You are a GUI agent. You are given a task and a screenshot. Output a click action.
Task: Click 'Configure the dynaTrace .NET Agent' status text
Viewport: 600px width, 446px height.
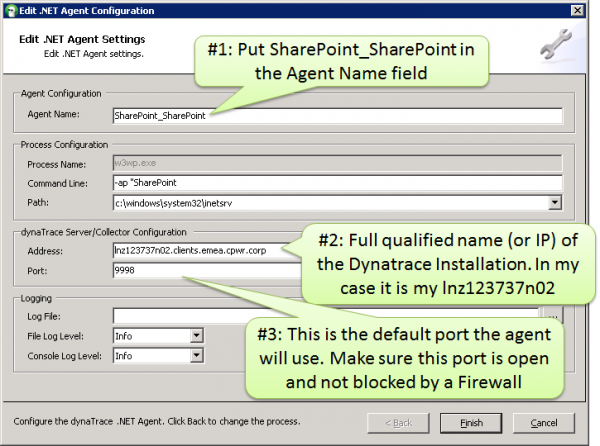157,422
